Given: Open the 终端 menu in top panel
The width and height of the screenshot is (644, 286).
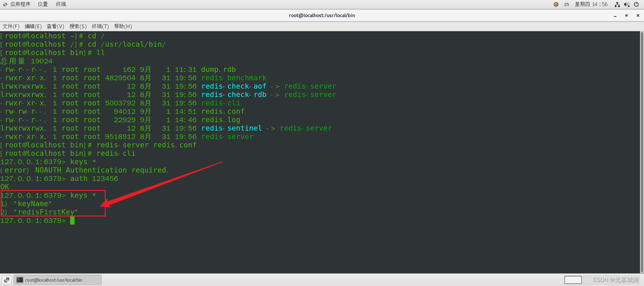Looking at the screenshot, I should point(61,4).
